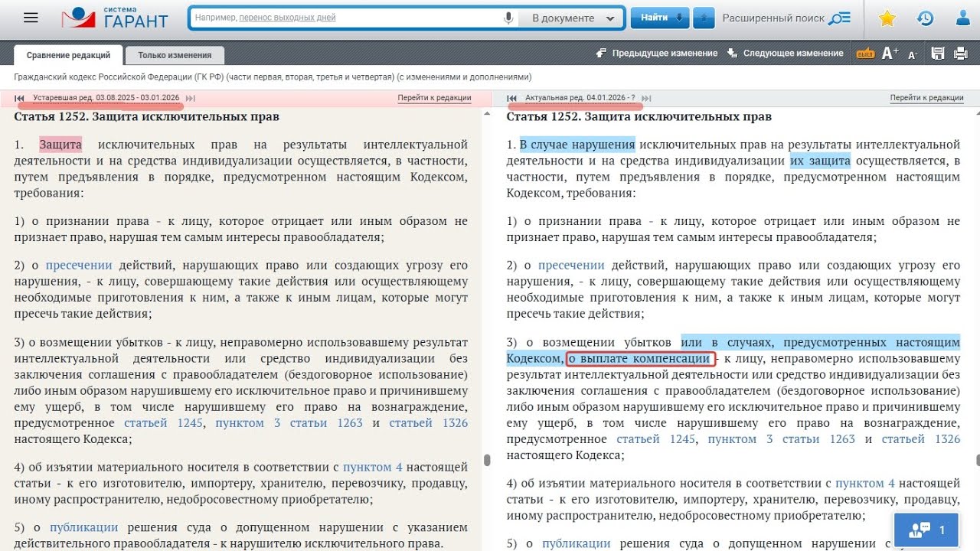
Task: Open 'статьей 1326' link in left pane
Action: [429, 423]
